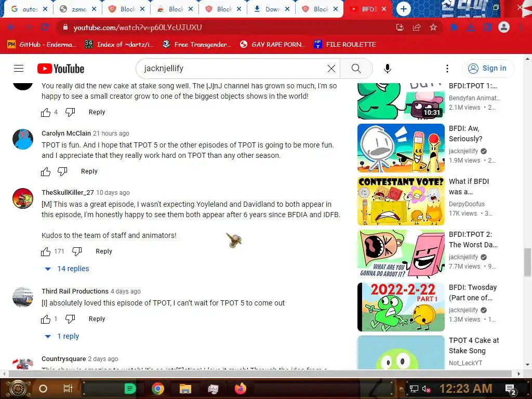Open Firefox from the taskbar
The height and width of the screenshot is (399, 532).
241,389
